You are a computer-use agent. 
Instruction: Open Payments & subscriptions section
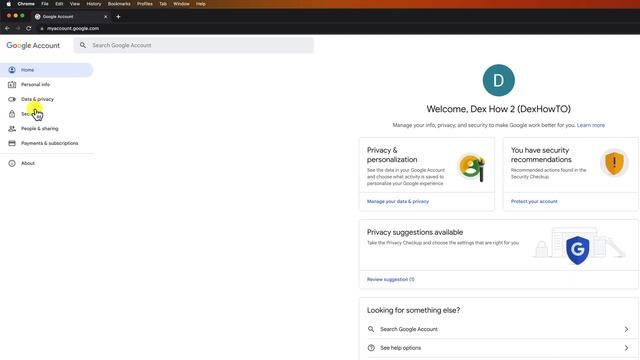(49, 143)
